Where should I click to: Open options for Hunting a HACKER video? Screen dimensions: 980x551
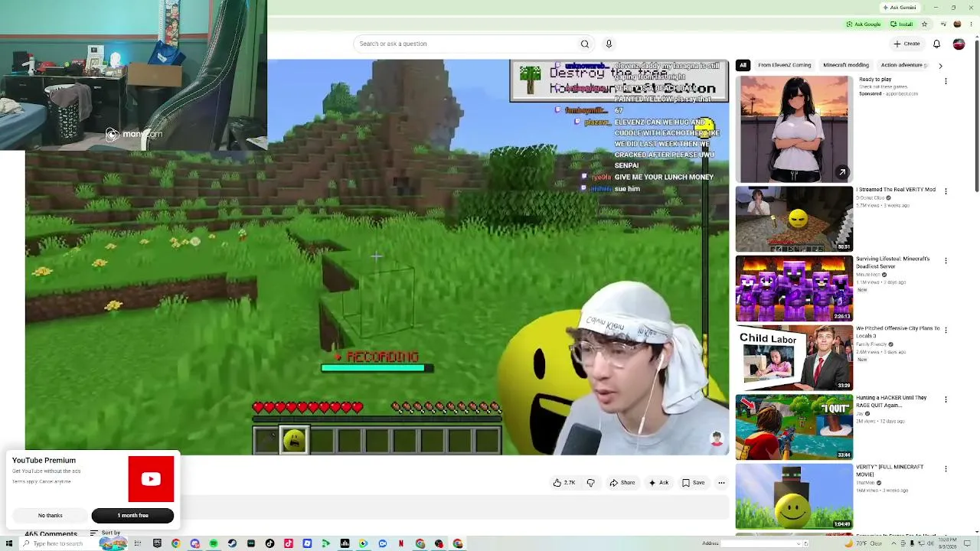click(x=946, y=399)
